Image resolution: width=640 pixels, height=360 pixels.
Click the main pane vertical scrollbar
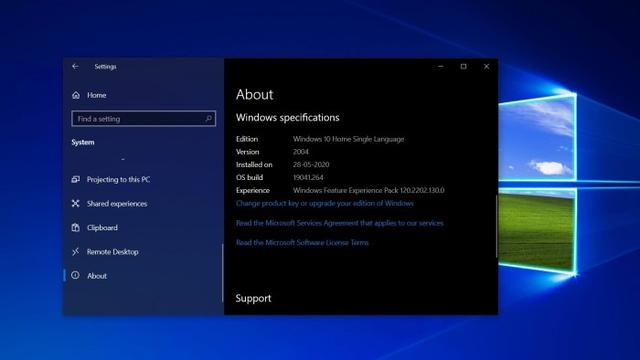pyautogui.click(x=496, y=227)
